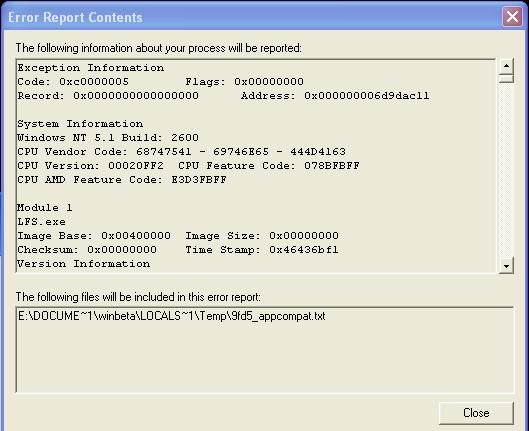529x431 pixels.
Task: Click the scroll up arrow of report text
Action: coord(506,66)
